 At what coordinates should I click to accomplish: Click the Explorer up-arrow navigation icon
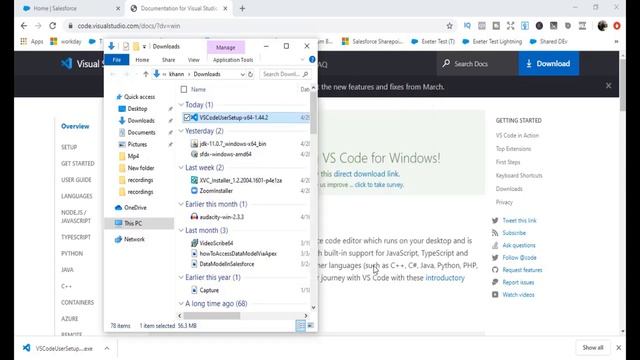[146, 74]
